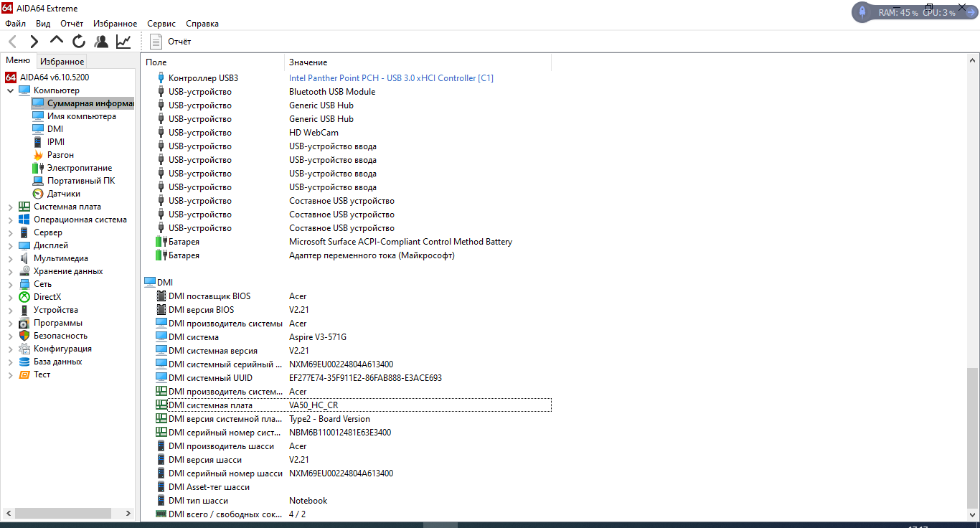Go forward with the right arrow toolbar icon

(34, 42)
